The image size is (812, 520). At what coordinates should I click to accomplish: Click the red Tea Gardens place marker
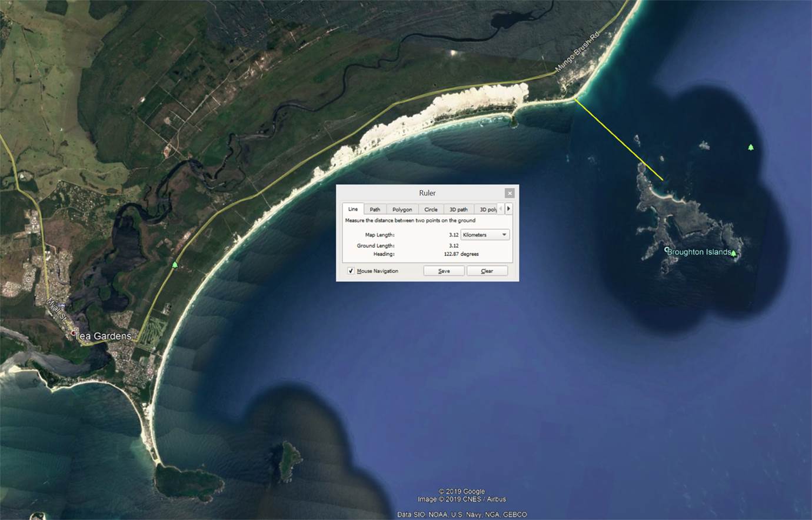click(x=74, y=334)
